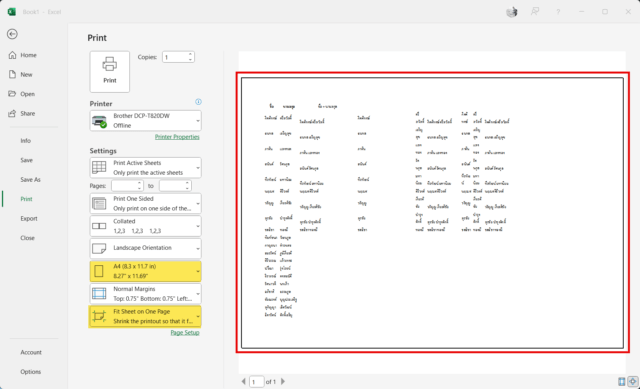
Task: Go to next preview page arrow
Action: (283, 382)
